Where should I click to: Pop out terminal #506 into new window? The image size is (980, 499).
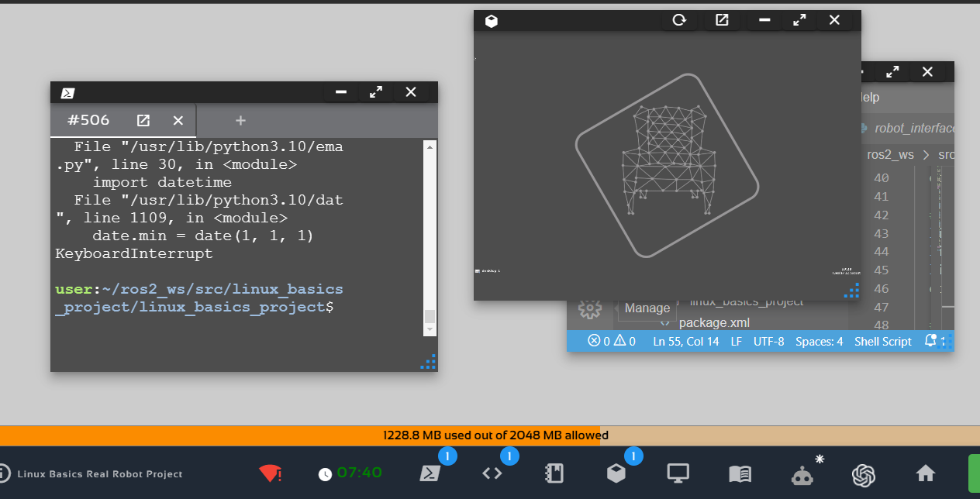point(143,120)
